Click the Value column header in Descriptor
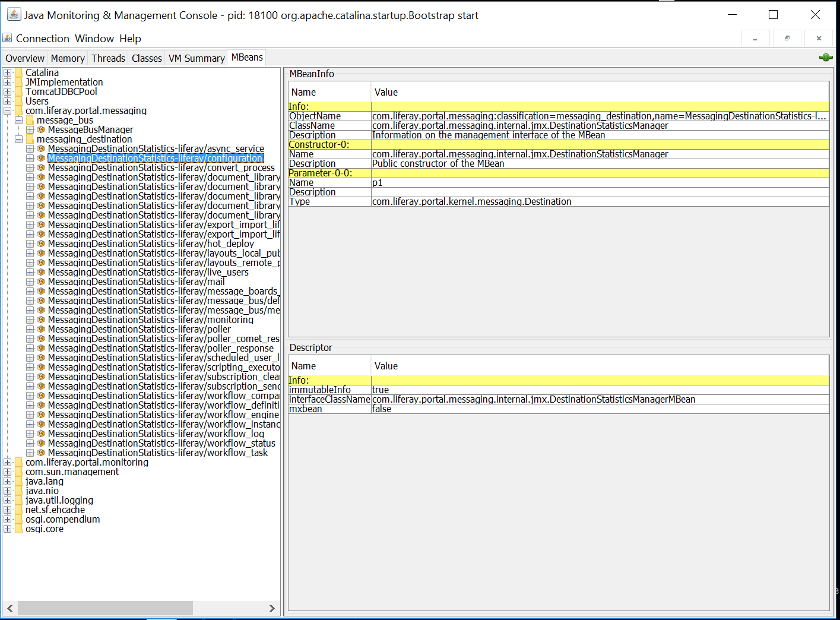 [x=600, y=366]
